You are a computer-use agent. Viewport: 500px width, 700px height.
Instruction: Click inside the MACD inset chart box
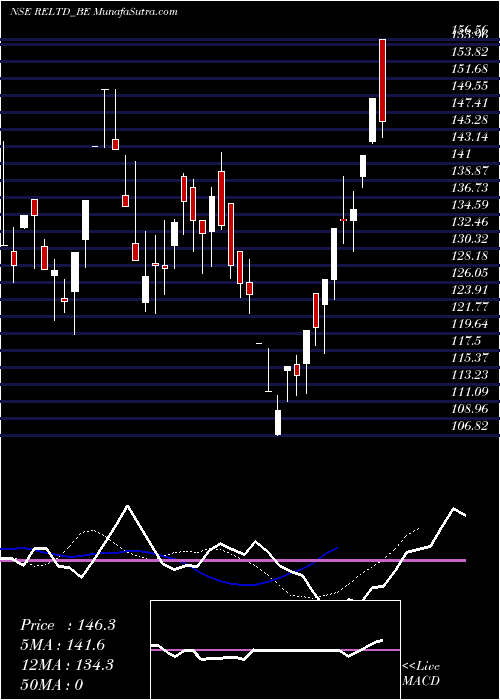[x=275, y=650]
